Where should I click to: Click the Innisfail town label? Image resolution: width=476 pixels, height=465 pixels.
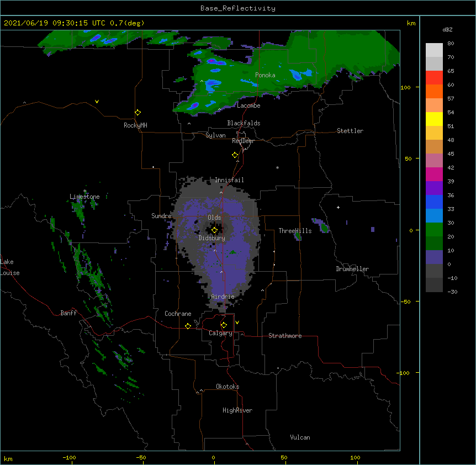tap(229, 180)
